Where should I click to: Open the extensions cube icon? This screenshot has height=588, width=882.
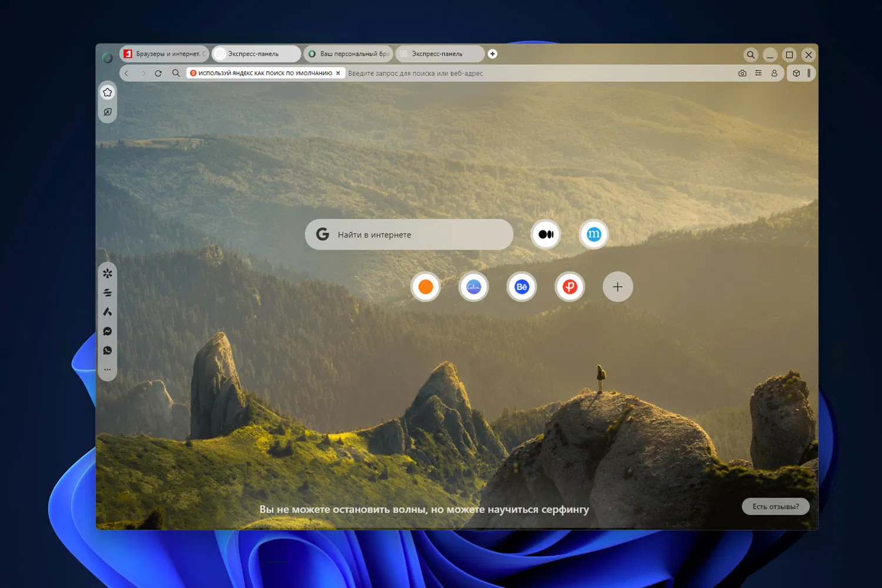click(x=796, y=73)
